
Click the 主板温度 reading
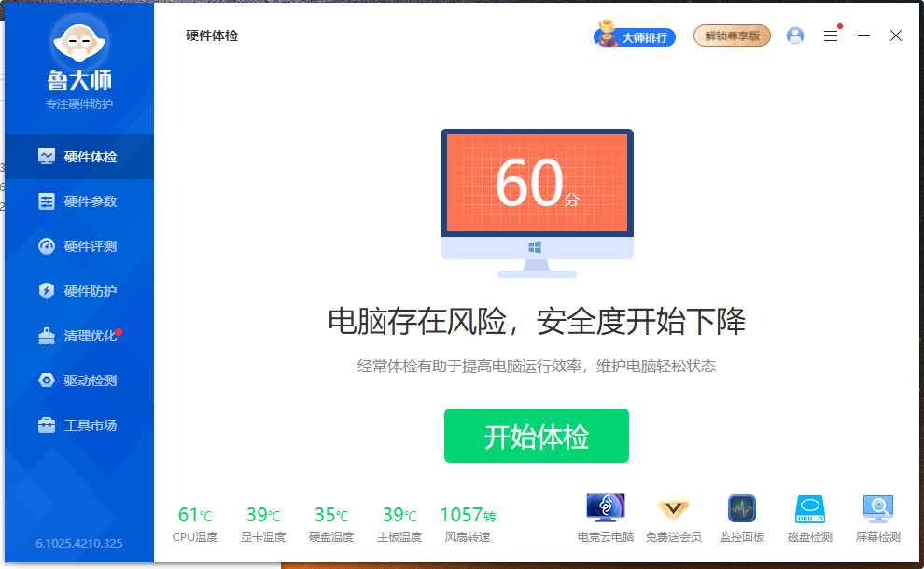pos(399,523)
